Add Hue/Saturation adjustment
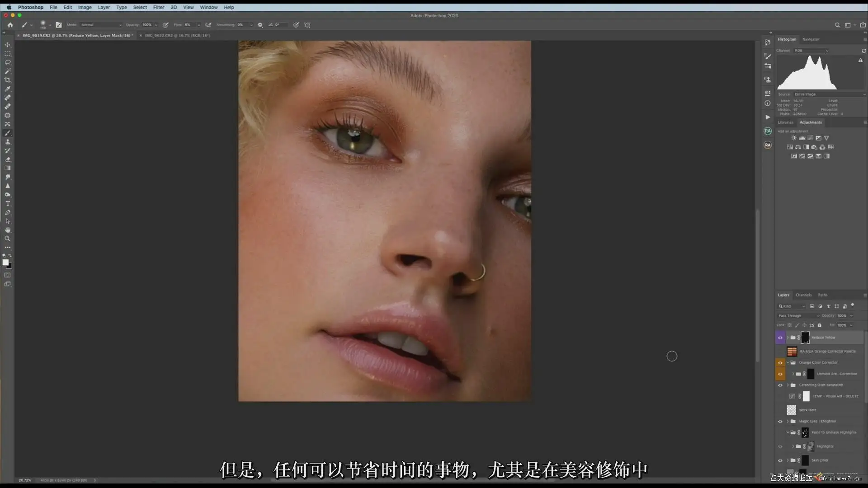Image resolution: width=868 pixels, height=488 pixels. coord(790,147)
